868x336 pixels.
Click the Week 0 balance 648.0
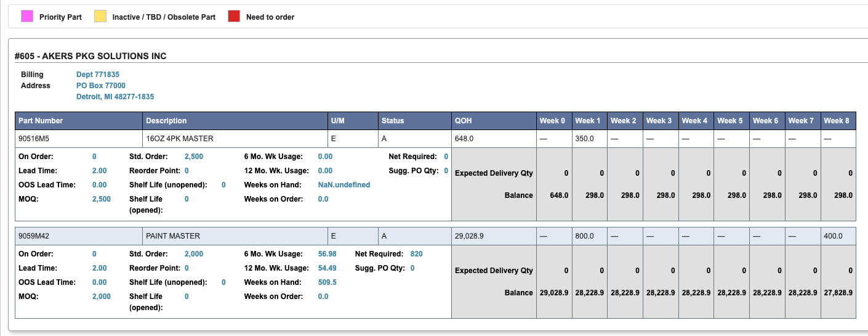tap(558, 195)
